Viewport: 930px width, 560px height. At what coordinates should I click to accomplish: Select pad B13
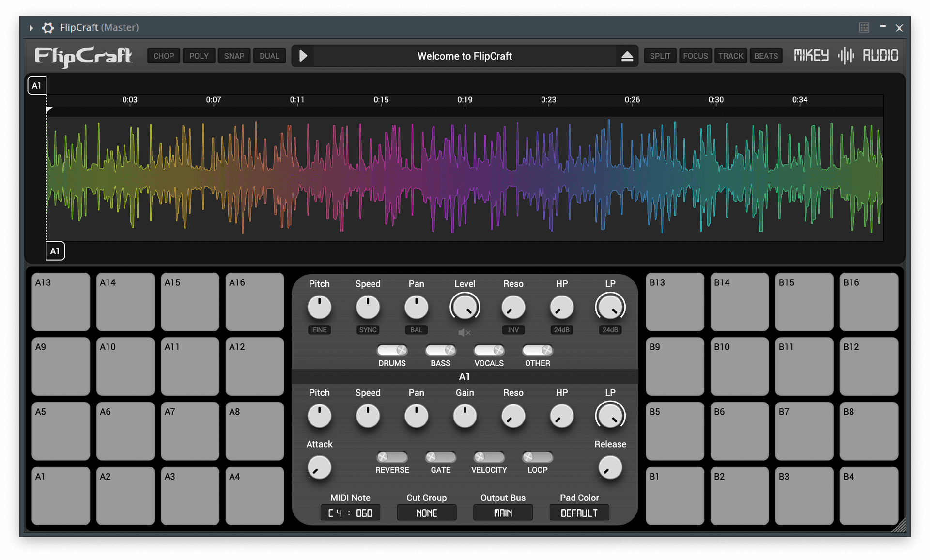pyautogui.click(x=675, y=302)
